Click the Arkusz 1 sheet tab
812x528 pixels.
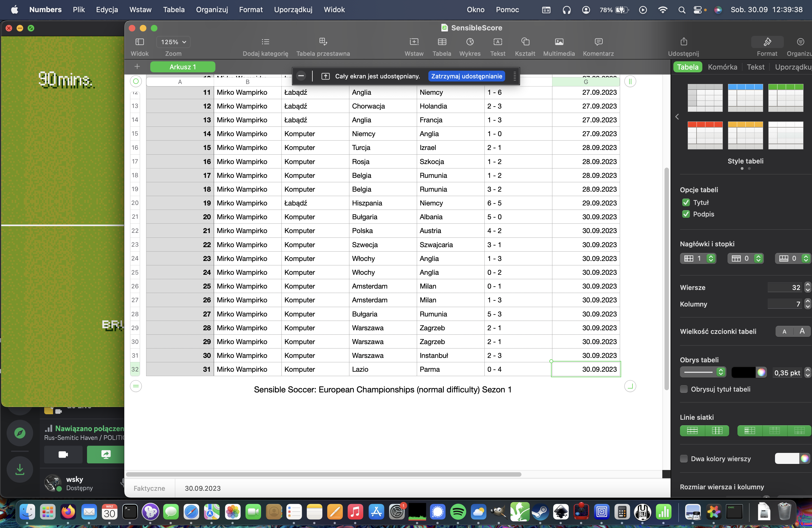(183, 67)
